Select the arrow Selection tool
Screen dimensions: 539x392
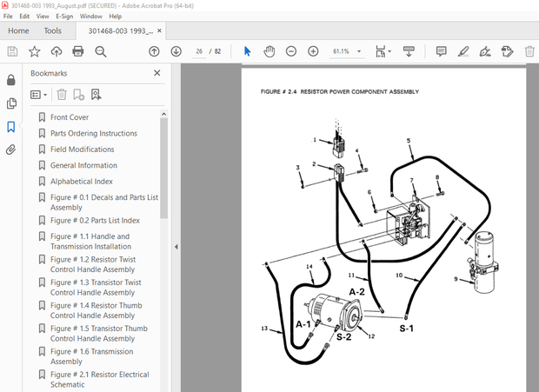(247, 51)
